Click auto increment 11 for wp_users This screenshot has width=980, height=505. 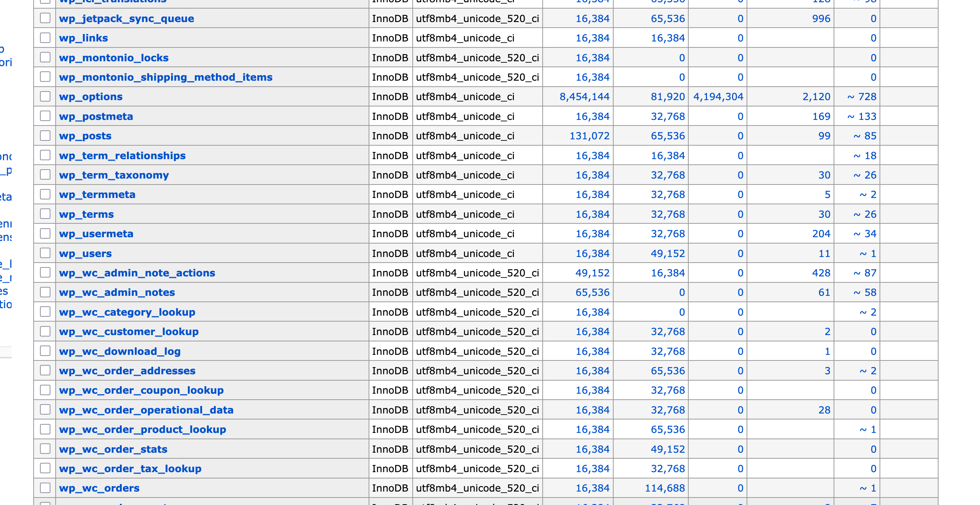point(824,254)
